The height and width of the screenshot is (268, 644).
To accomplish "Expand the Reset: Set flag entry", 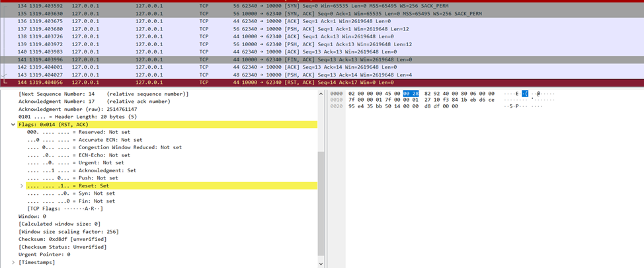I will click(22, 186).
